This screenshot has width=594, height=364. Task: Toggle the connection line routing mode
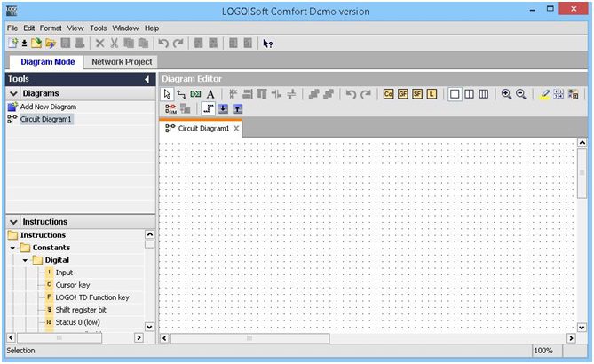(209, 109)
